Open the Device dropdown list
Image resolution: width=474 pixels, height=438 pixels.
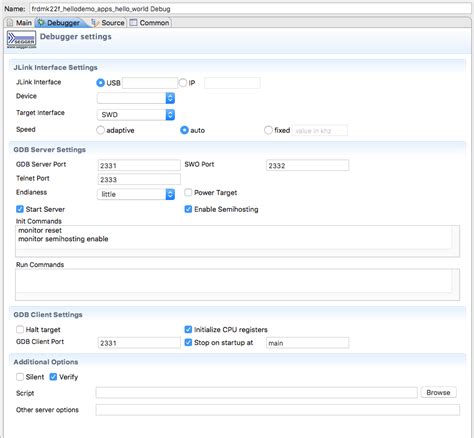(x=136, y=98)
